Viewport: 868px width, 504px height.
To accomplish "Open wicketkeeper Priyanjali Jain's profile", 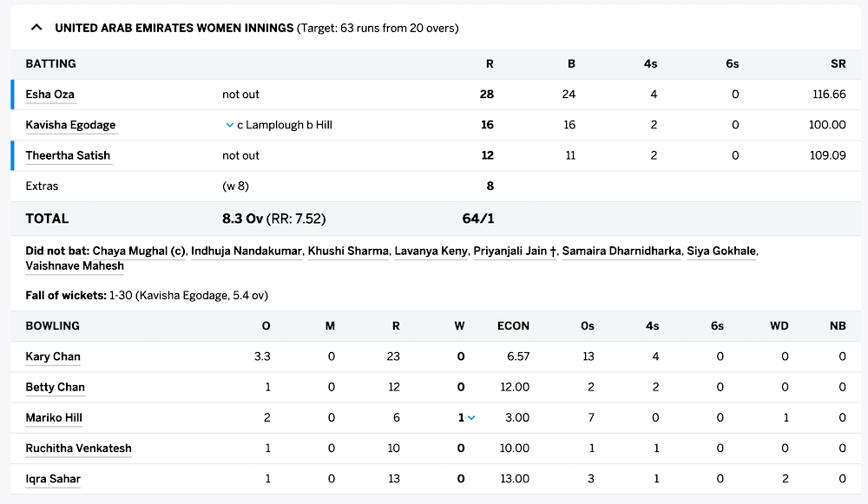I will (511, 251).
